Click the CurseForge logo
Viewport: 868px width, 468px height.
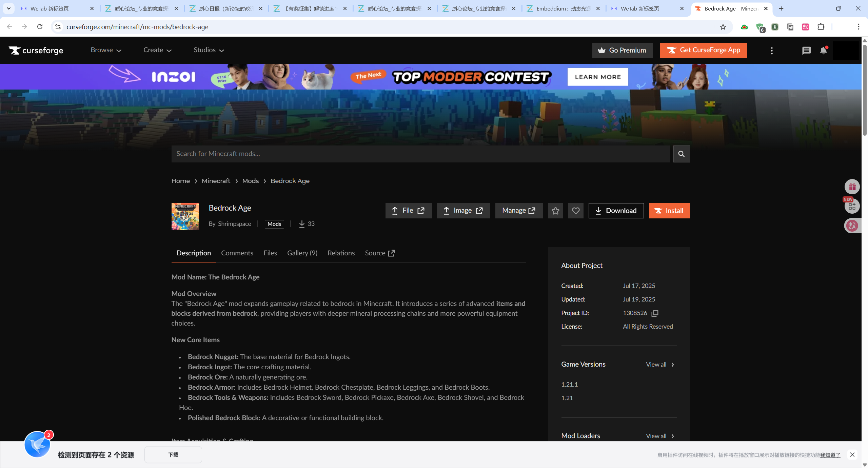(x=36, y=50)
